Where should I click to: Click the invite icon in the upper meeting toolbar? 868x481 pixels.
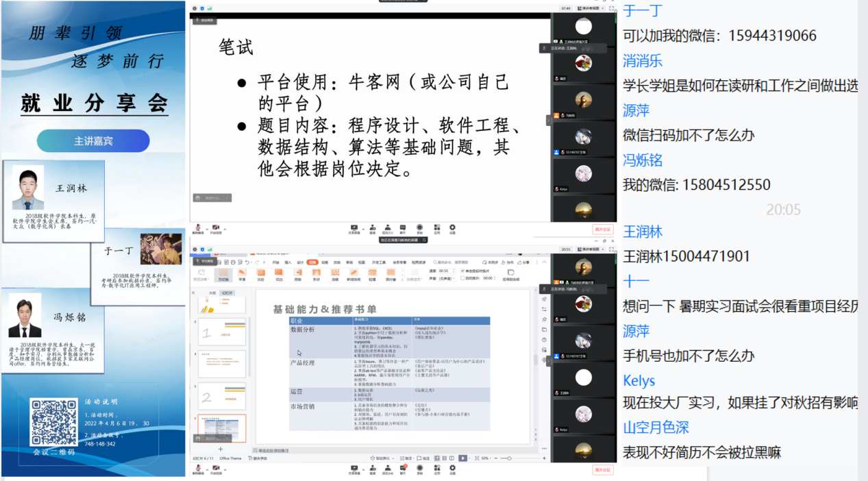[373, 227]
